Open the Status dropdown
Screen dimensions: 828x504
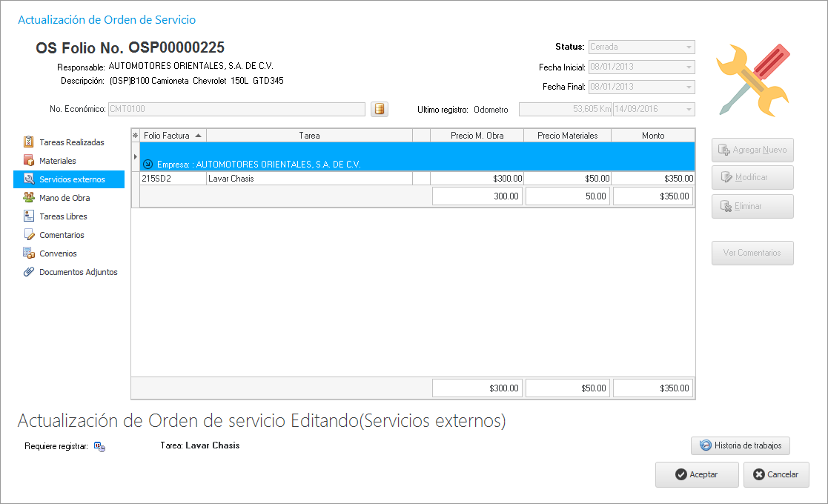point(689,47)
